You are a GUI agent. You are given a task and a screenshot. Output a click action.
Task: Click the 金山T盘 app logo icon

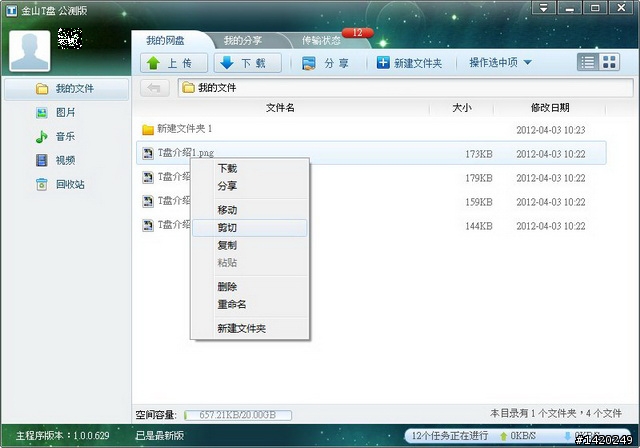click(x=11, y=10)
